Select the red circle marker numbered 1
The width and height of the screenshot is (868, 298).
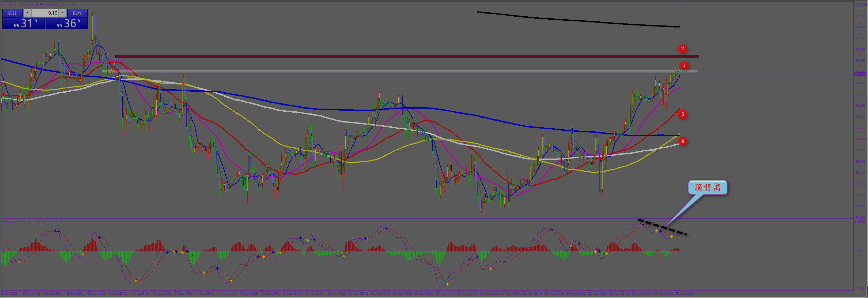point(684,66)
